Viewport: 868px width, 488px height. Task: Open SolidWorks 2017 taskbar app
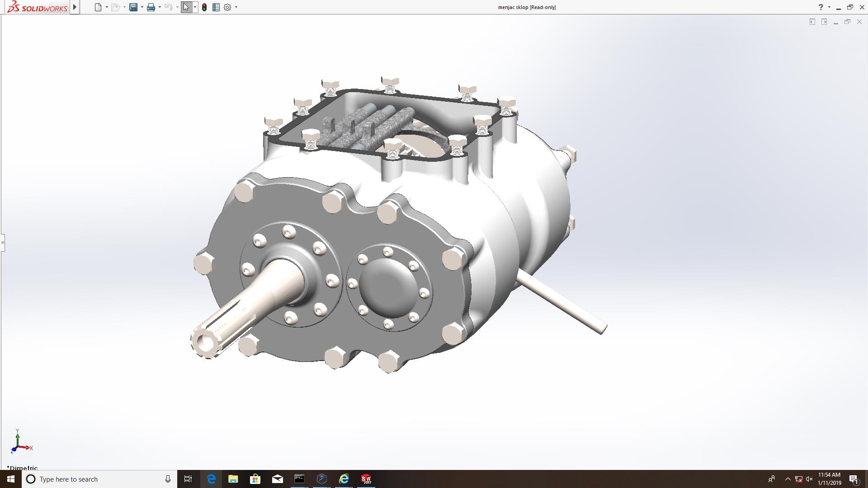click(366, 479)
